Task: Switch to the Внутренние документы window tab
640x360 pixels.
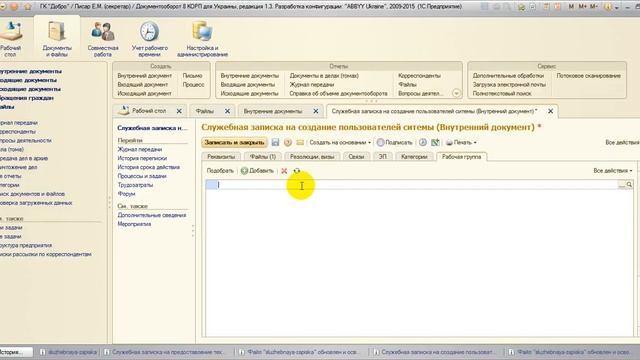Action: tap(273, 111)
